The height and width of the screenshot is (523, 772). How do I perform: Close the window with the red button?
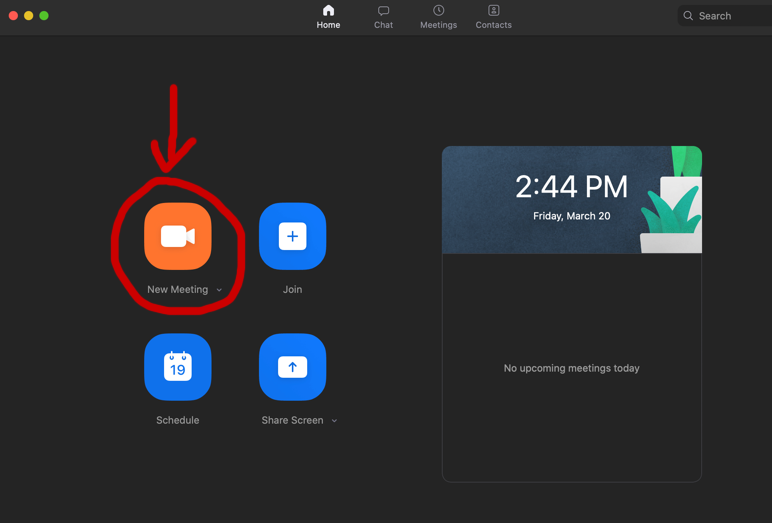coord(13,16)
